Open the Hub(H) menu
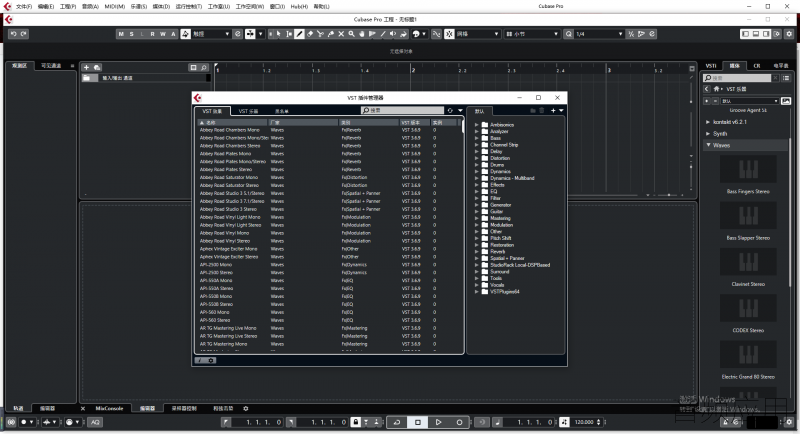Viewport: 800px width, 434px height. coord(299,7)
